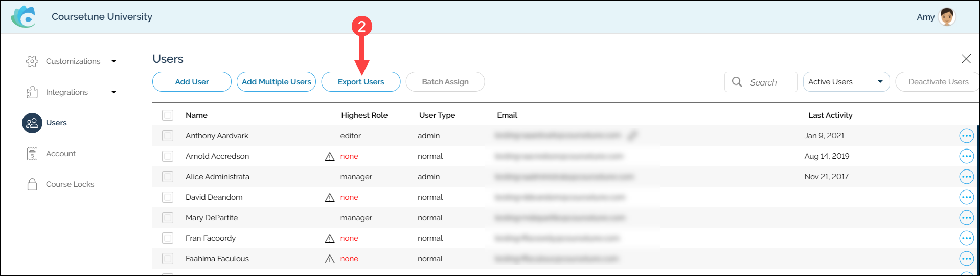
Task: Open the Active Users filter dropdown
Action: click(846, 82)
